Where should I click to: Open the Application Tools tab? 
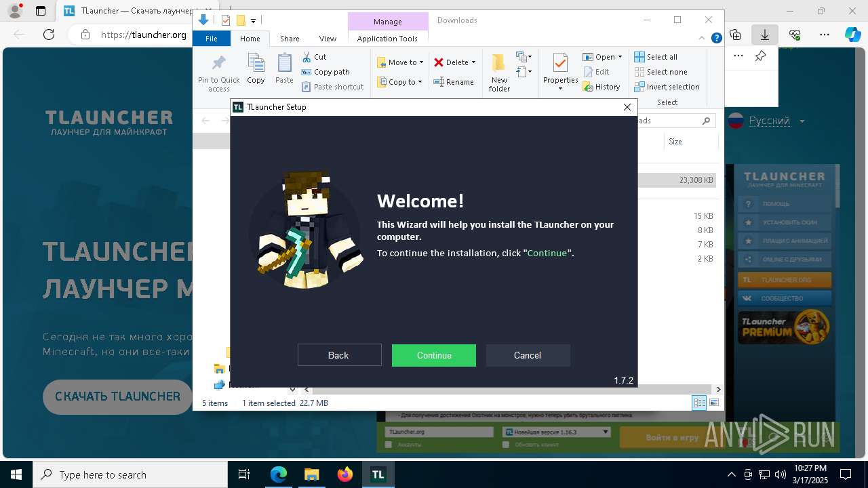coord(387,39)
